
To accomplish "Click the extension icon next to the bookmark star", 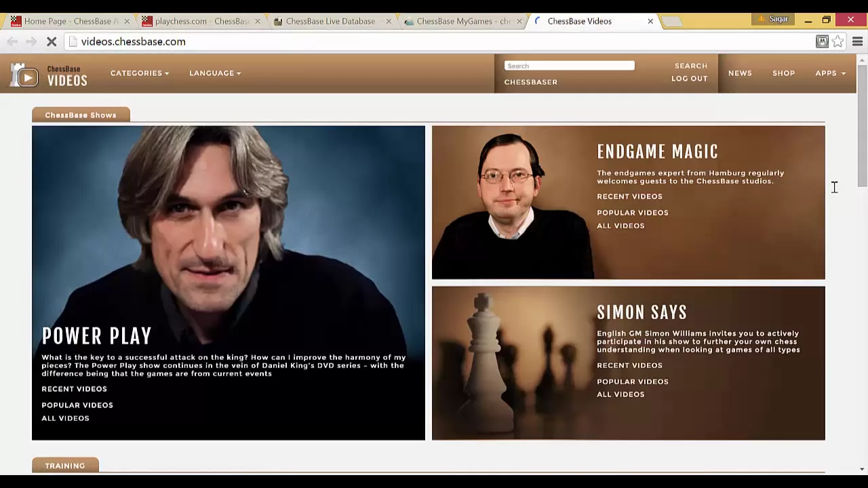I will 822,41.
